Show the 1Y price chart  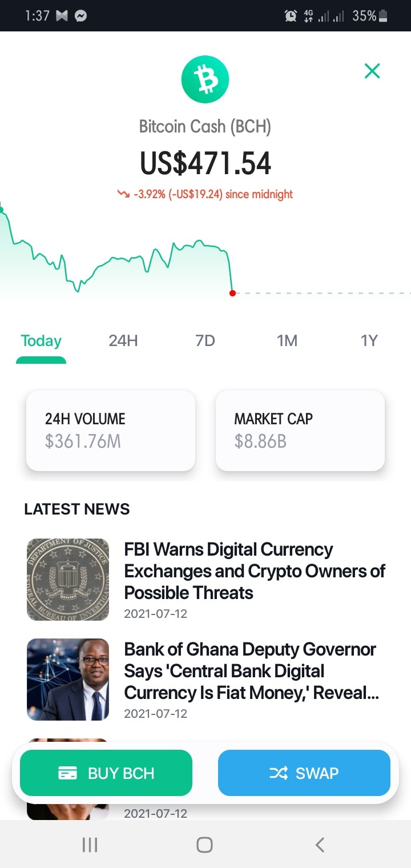(369, 341)
